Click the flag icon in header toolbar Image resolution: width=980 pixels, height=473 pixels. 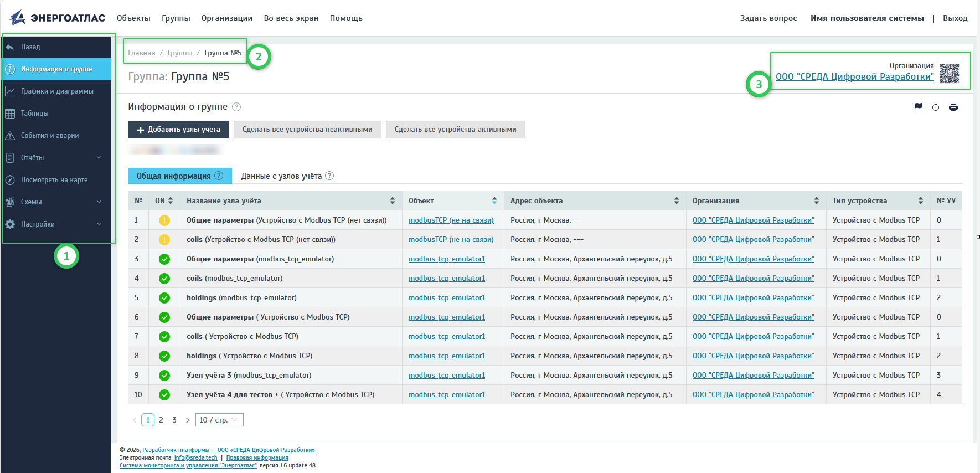click(918, 107)
